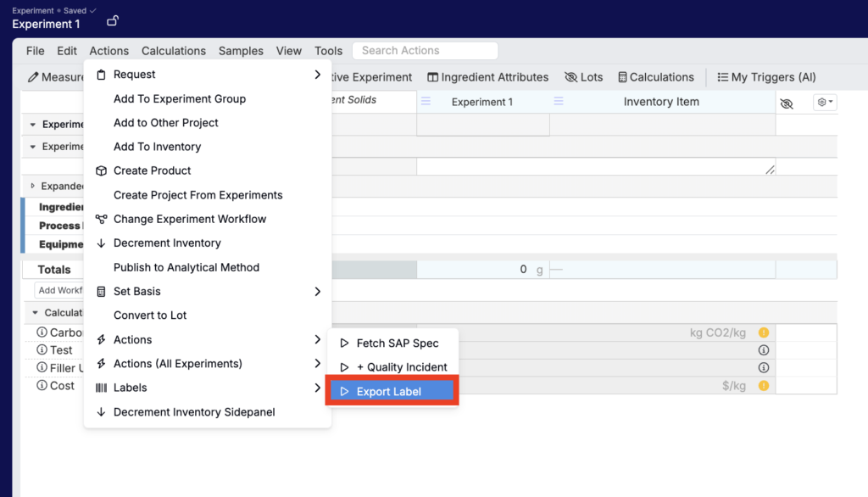Image resolution: width=868 pixels, height=497 pixels.
Task: Open the View menu
Action: point(289,50)
